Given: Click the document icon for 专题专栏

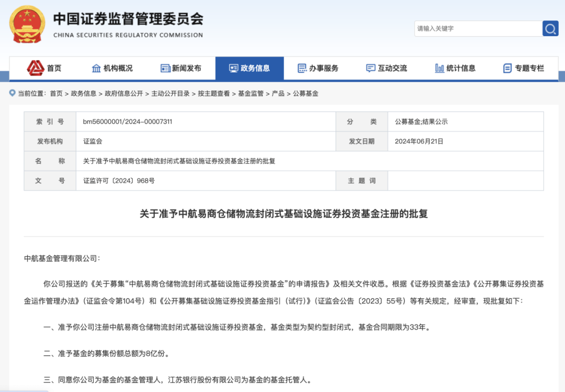Looking at the screenshot, I should [507, 68].
